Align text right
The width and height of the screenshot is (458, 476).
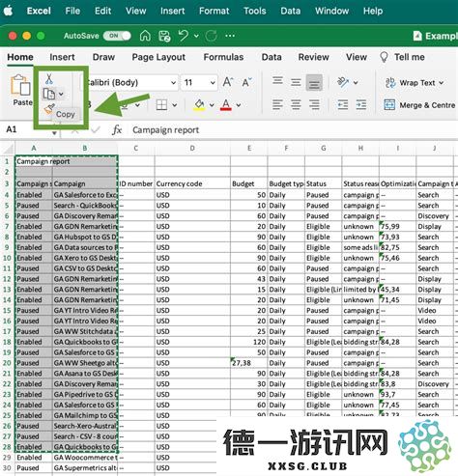tap(314, 104)
